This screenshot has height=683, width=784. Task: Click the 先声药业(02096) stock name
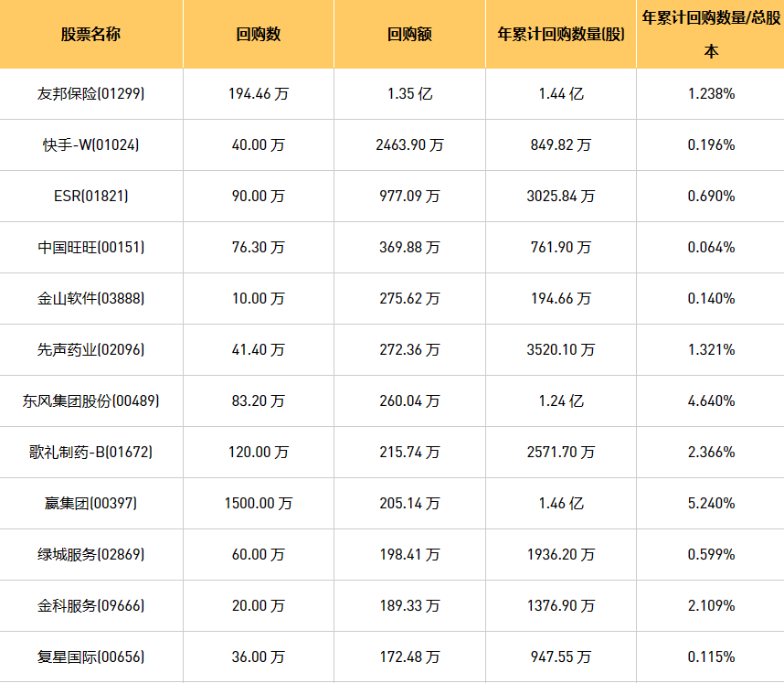tap(91, 349)
